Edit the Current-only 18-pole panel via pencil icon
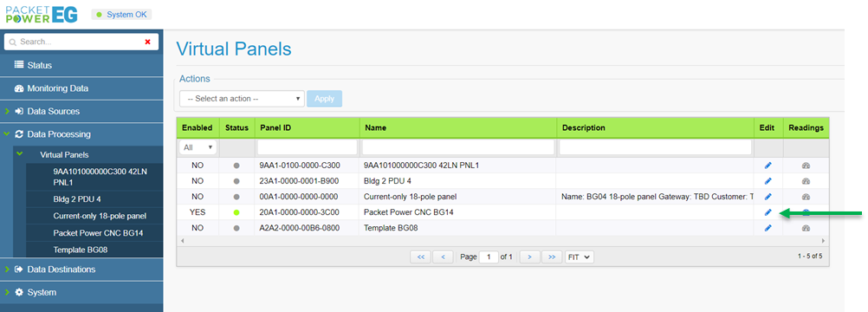This screenshot has height=312, width=868. click(x=768, y=197)
